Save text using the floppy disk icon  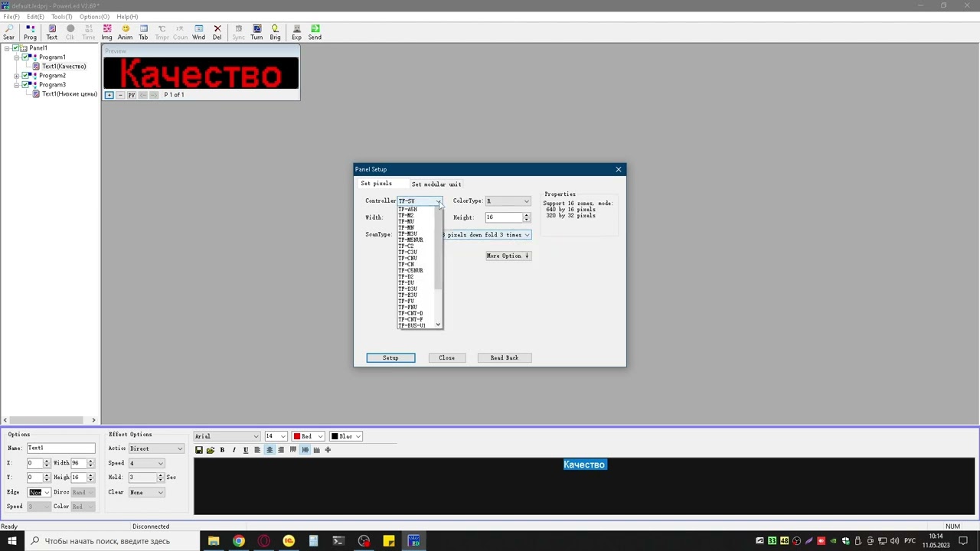[199, 450]
